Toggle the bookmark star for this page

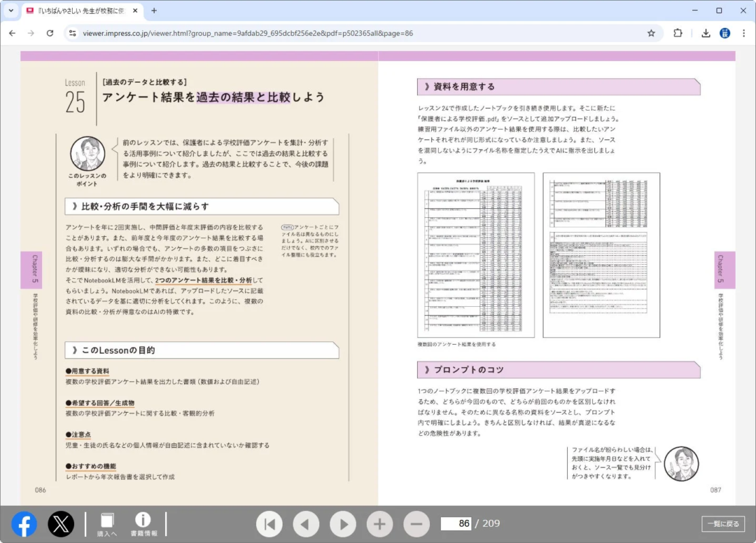tap(651, 33)
